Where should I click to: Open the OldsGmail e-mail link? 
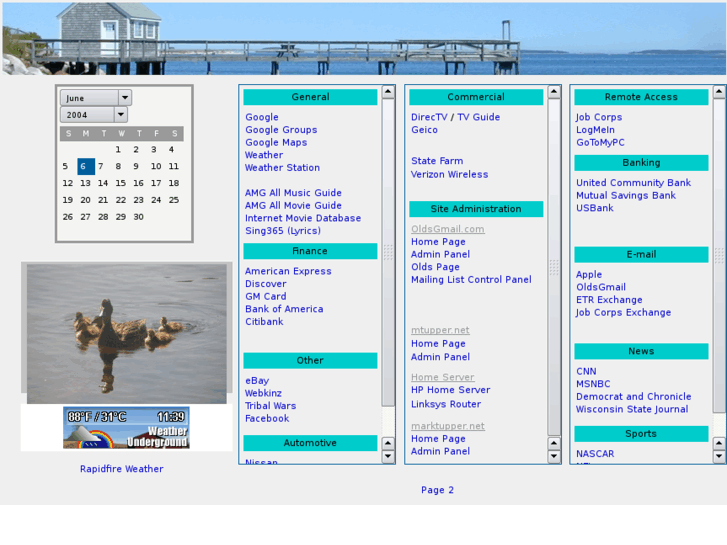pos(601,287)
